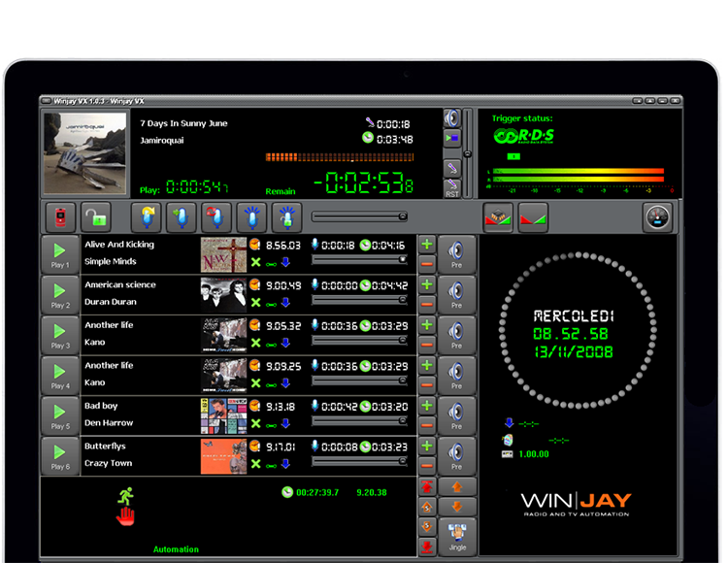Click the red mobile phone icon
This screenshot has height=563, width=728.
click(x=60, y=216)
